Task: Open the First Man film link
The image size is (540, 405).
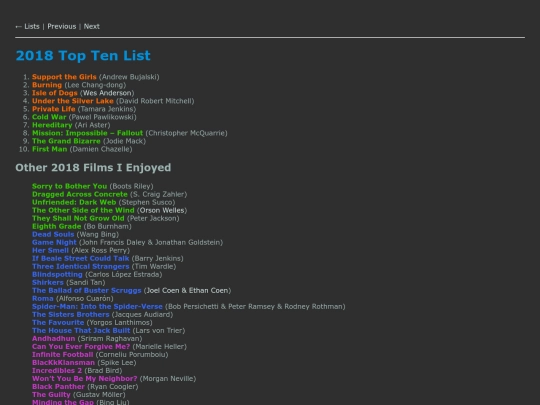Action: pos(50,149)
